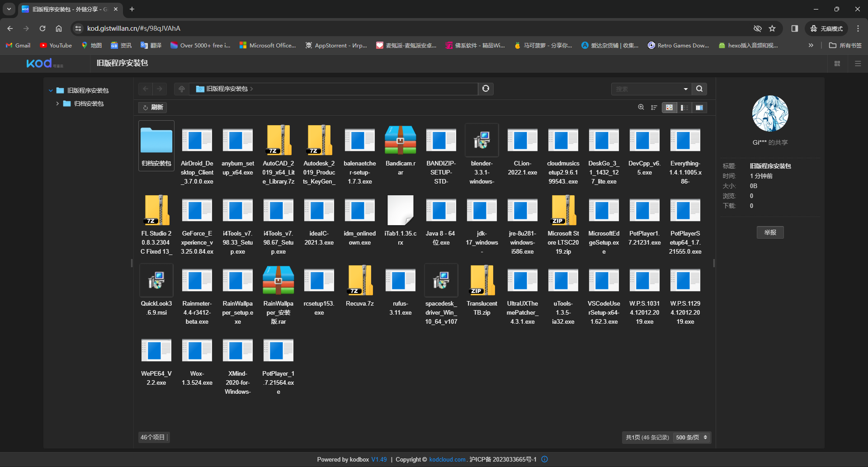
Task: Open the 归档安装包 folder icon
Action: click(x=156, y=140)
